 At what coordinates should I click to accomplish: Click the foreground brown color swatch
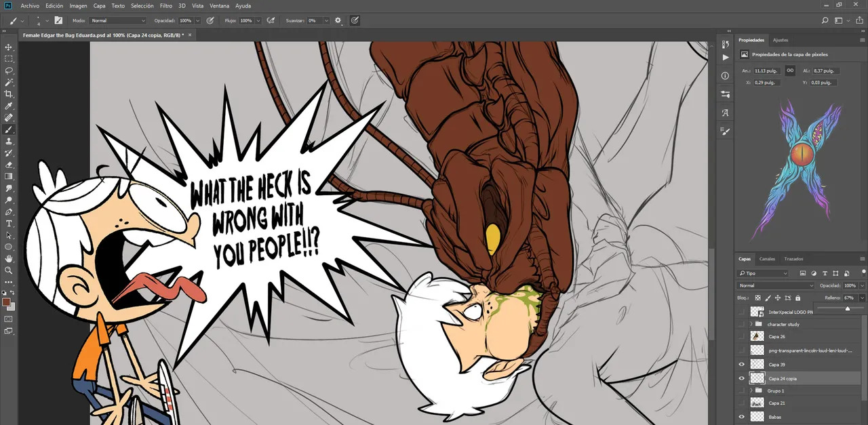(7, 302)
